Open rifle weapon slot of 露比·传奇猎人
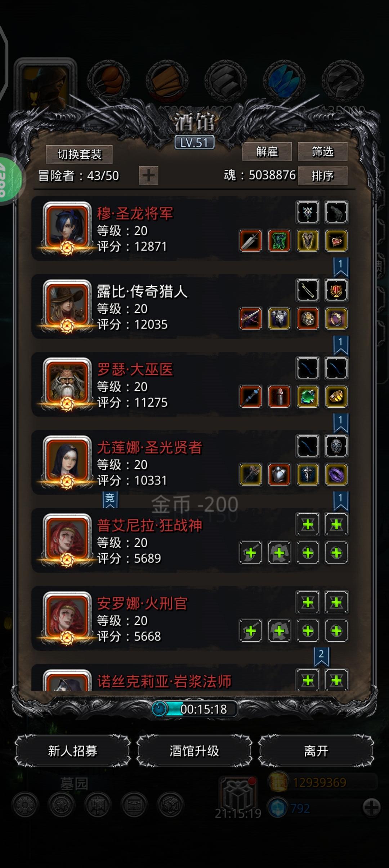 [251, 319]
